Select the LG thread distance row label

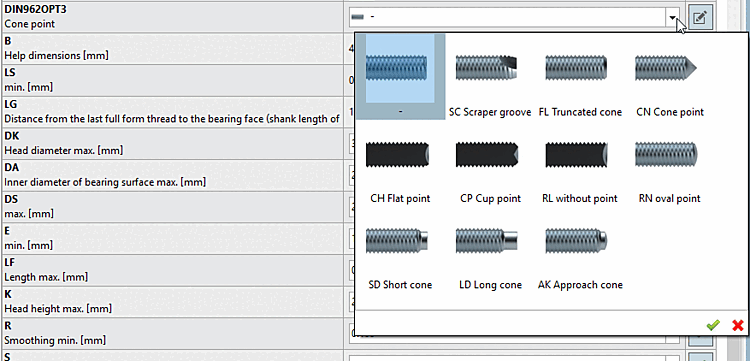click(172, 112)
